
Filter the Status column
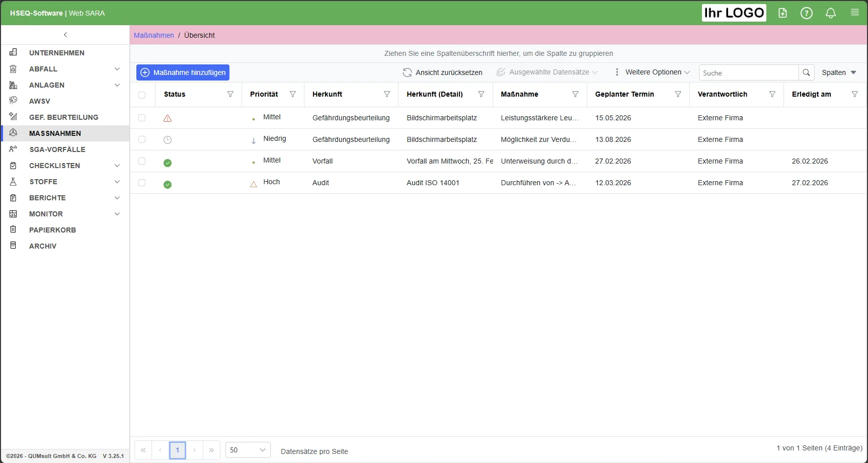(x=230, y=94)
